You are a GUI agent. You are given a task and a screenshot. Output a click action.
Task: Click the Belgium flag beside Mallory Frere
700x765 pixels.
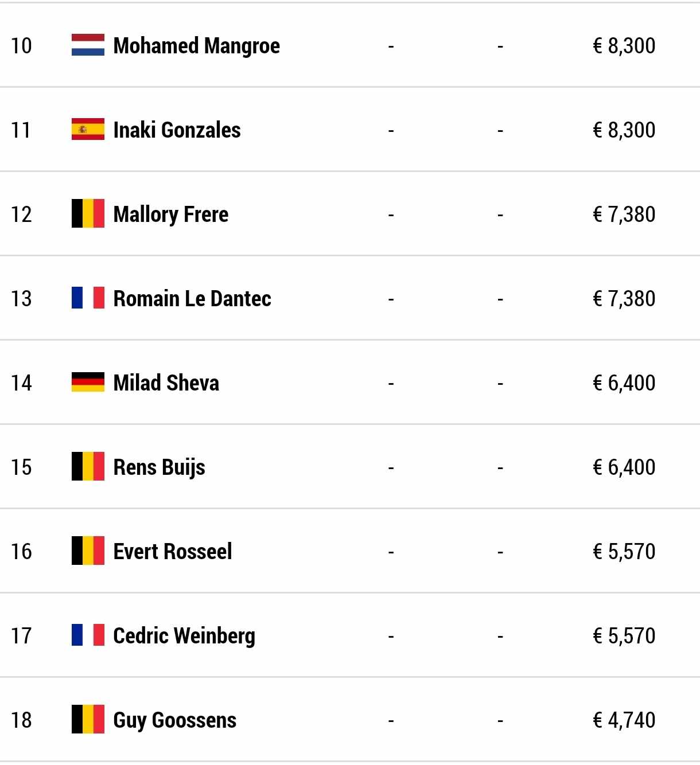88,214
